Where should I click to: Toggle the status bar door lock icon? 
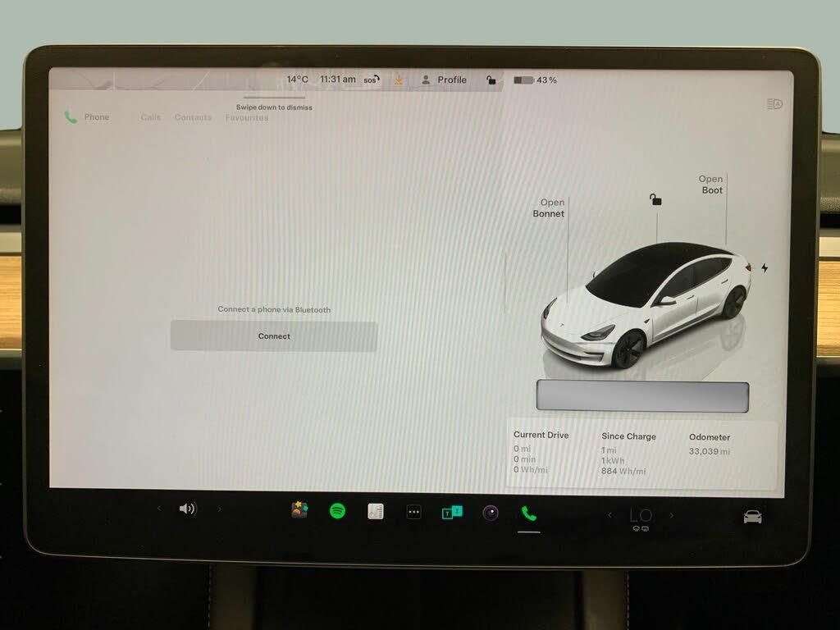[x=491, y=80]
